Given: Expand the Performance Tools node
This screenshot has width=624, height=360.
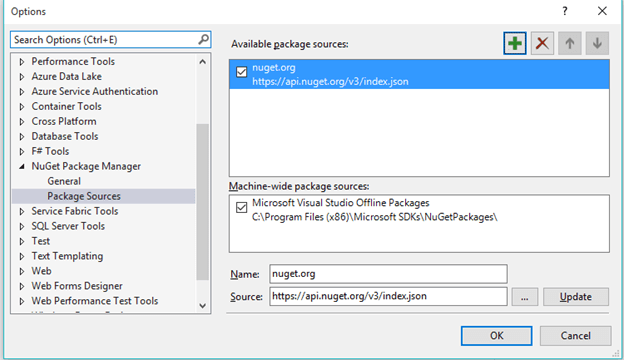Looking at the screenshot, I should 22,62.
